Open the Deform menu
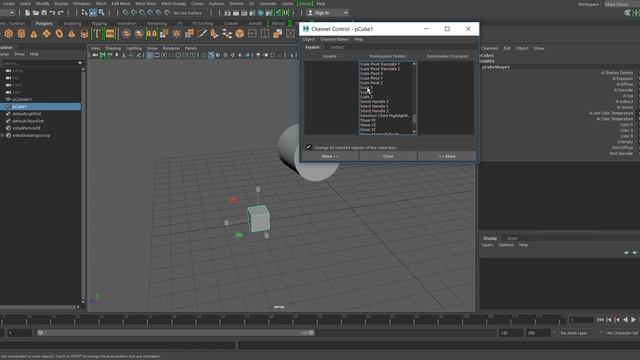The height and width of the screenshot is (360, 640). click(236, 4)
